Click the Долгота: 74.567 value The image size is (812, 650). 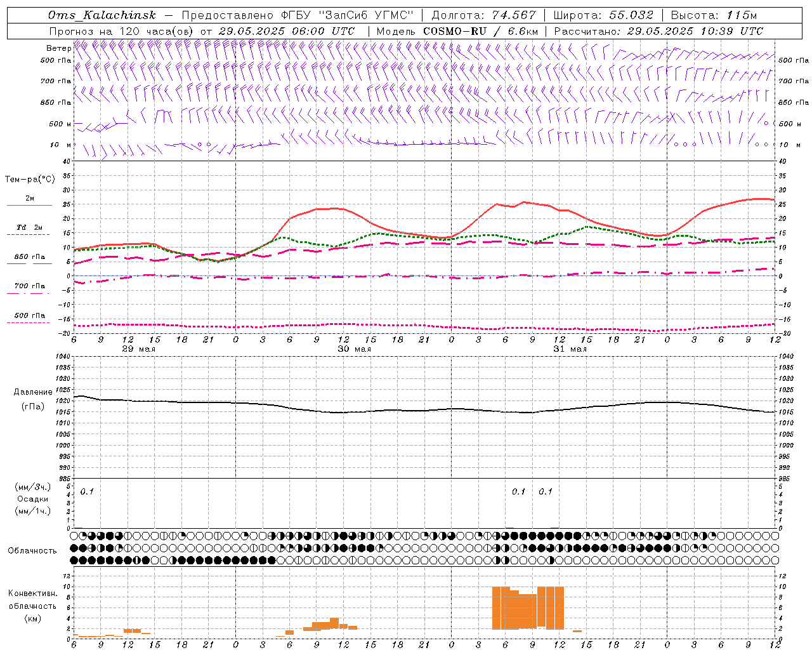[483, 15]
